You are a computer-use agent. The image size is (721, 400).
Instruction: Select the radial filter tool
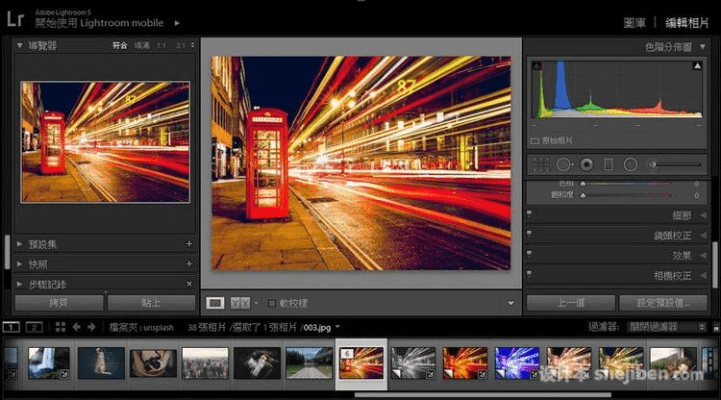click(x=630, y=165)
